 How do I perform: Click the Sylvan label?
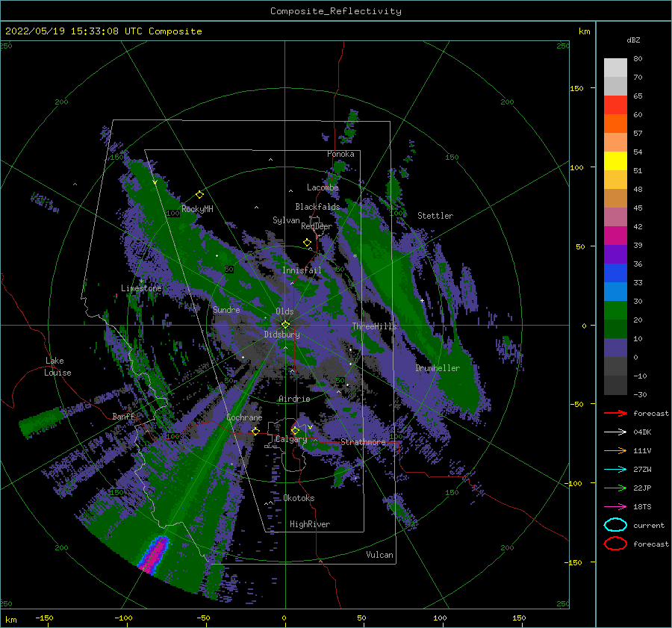pos(286,220)
